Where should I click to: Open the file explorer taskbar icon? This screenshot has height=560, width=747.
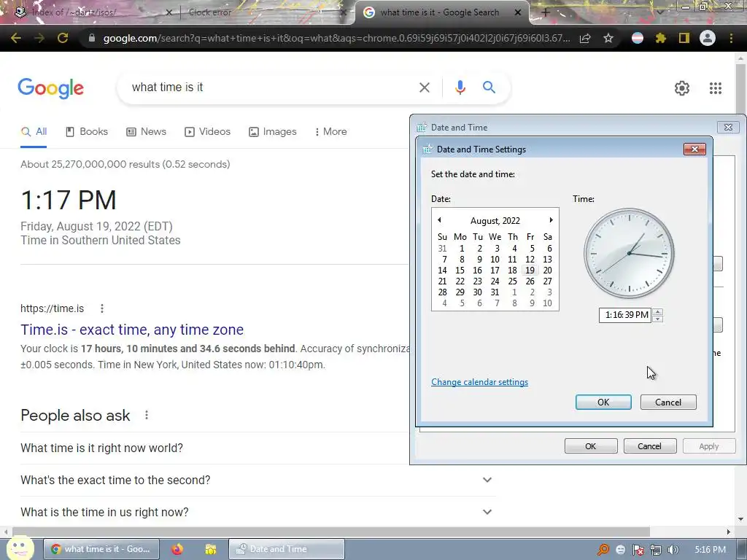[211, 550]
